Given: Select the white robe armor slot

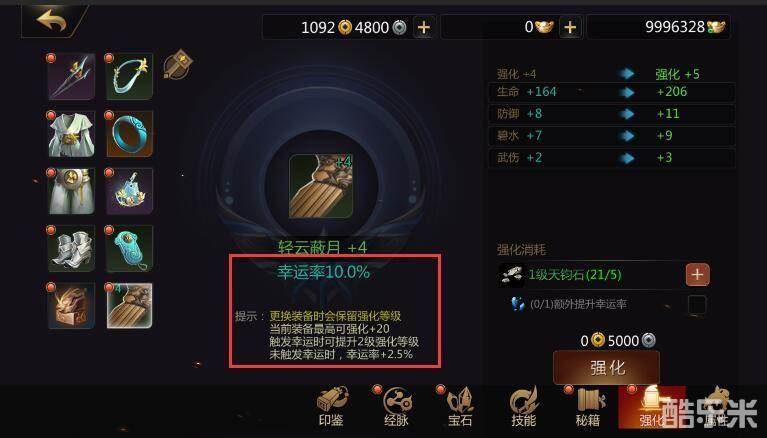Looking at the screenshot, I should [x=71, y=134].
